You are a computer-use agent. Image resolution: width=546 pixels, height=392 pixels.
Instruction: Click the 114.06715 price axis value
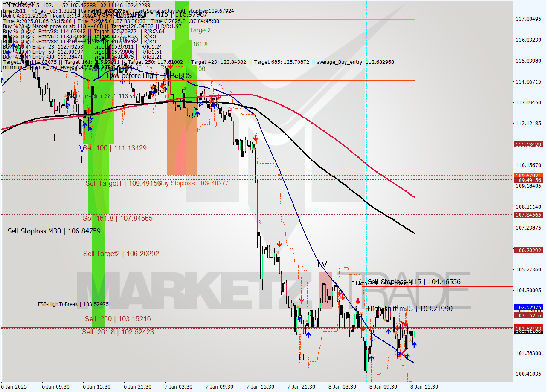(529, 82)
